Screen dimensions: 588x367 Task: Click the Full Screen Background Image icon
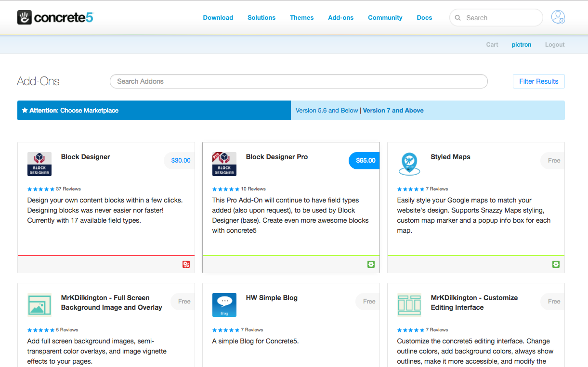pos(39,305)
